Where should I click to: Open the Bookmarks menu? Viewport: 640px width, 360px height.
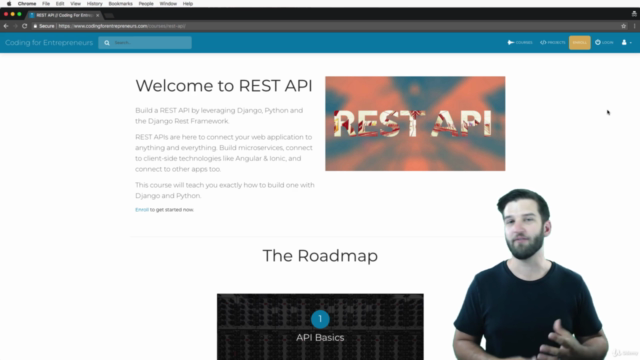[x=120, y=4]
